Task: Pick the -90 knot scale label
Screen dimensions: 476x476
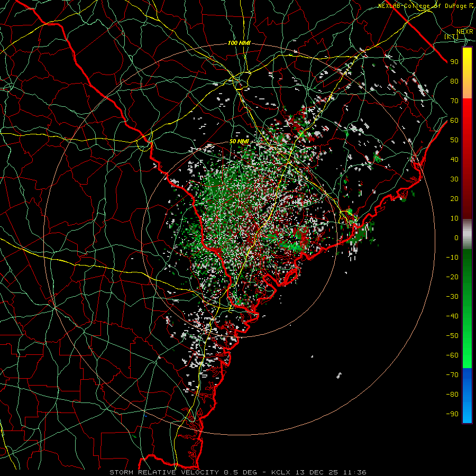Action: coord(452,414)
